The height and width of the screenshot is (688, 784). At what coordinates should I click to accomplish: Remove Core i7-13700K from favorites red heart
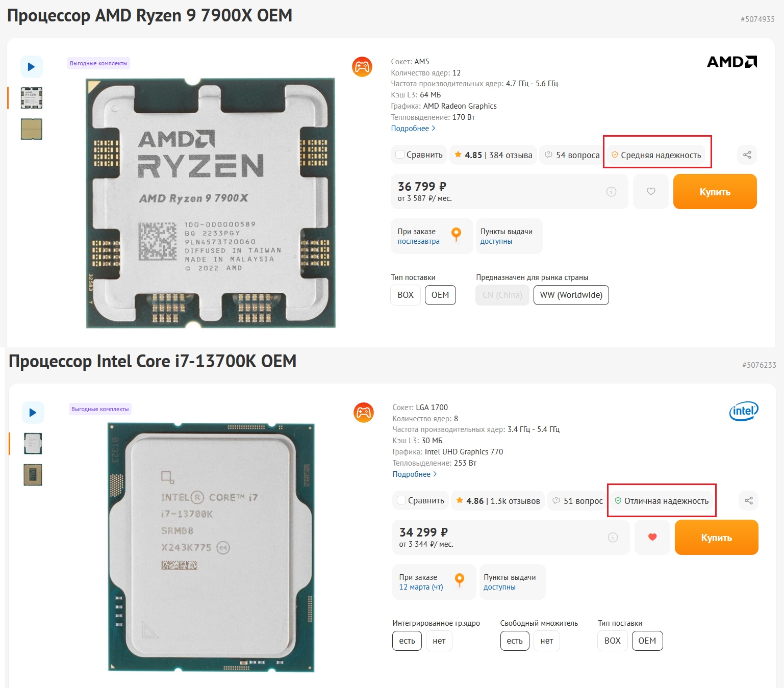pyautogui.click(x=652, y=537)
